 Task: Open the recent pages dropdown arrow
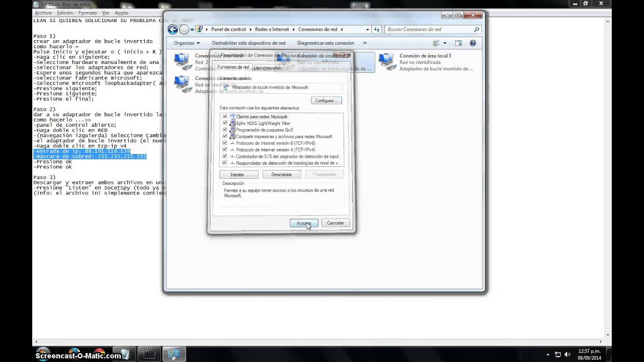(x=192, y=30)
